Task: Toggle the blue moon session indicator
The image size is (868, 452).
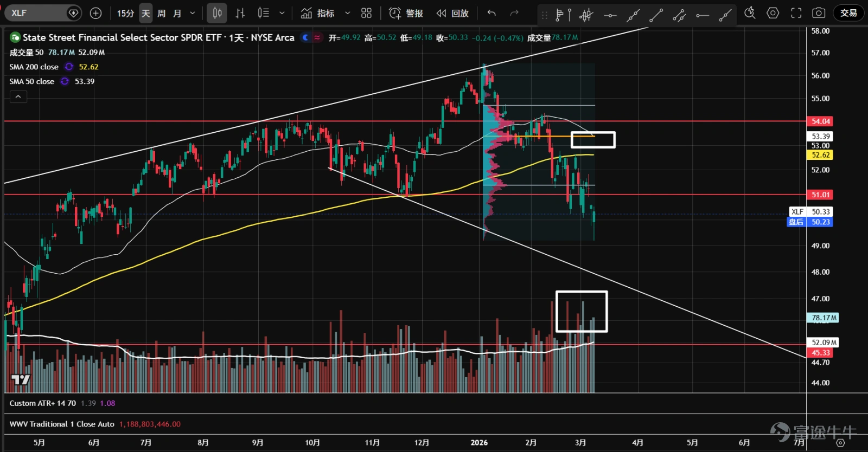Action: click(305, 37)
